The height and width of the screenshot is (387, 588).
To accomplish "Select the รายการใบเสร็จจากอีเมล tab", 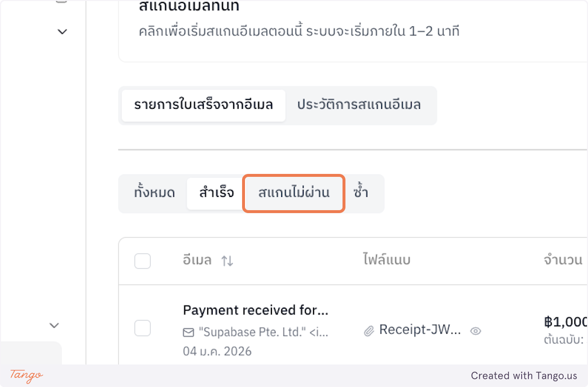I will (203, 105).
